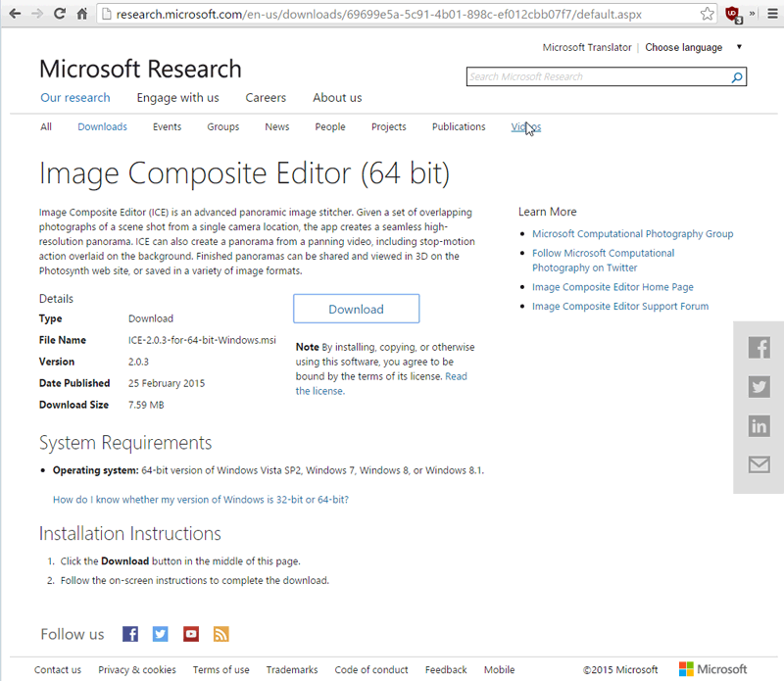
Task: Click the version value 2.0.3
Action: 138,362
